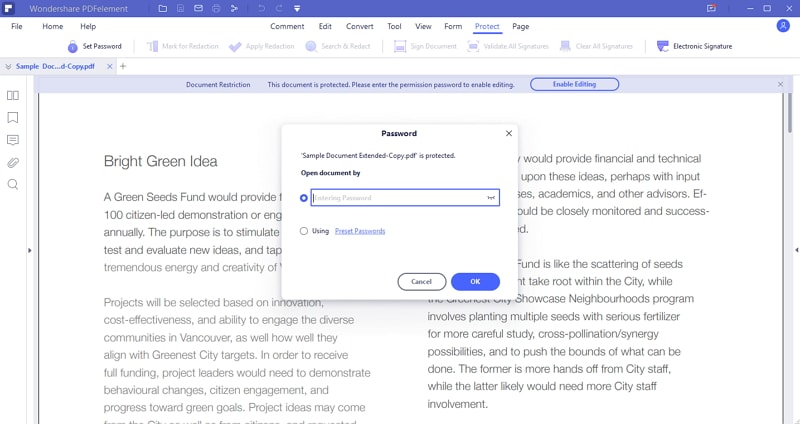
Task: Open the quick access customize dropdown arrow
Action: (297, 9)
